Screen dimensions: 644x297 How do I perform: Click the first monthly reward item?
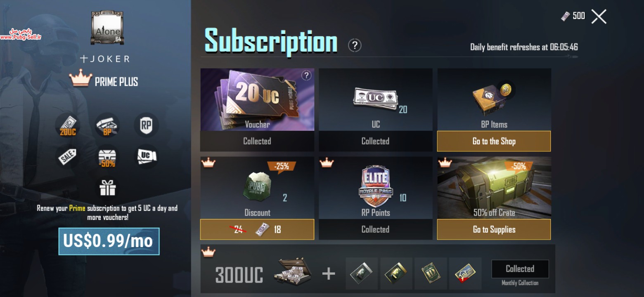[362, 273]
